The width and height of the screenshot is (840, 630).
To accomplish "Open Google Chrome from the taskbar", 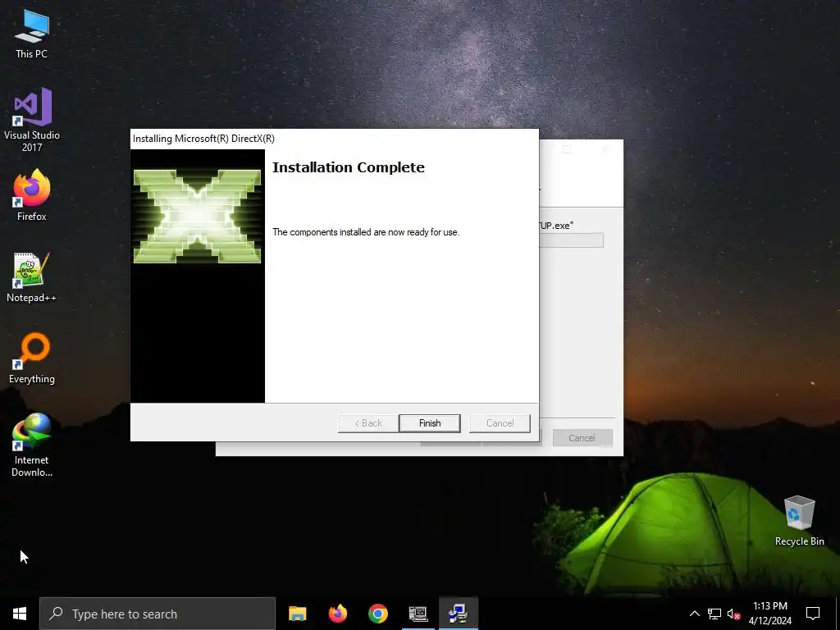I will point(377,614).
